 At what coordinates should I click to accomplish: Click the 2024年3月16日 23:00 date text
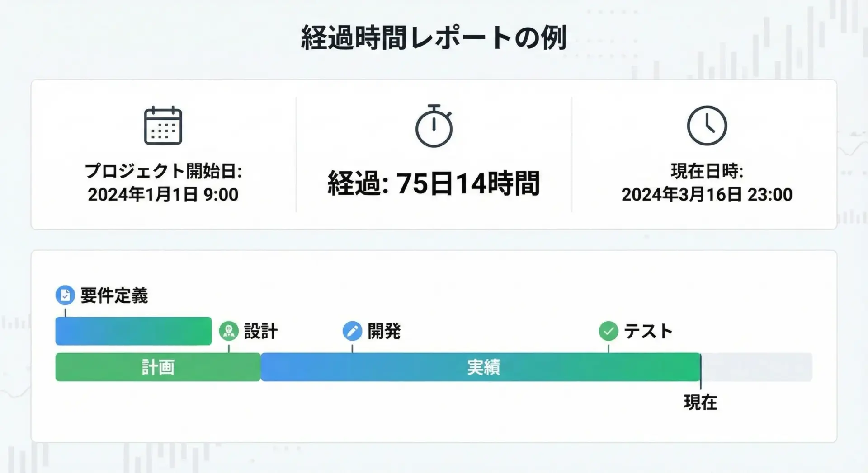(707, 195)
